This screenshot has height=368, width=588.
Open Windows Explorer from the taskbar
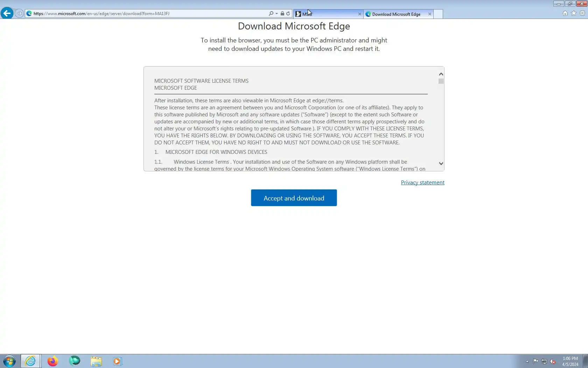[x=96, y=361]
